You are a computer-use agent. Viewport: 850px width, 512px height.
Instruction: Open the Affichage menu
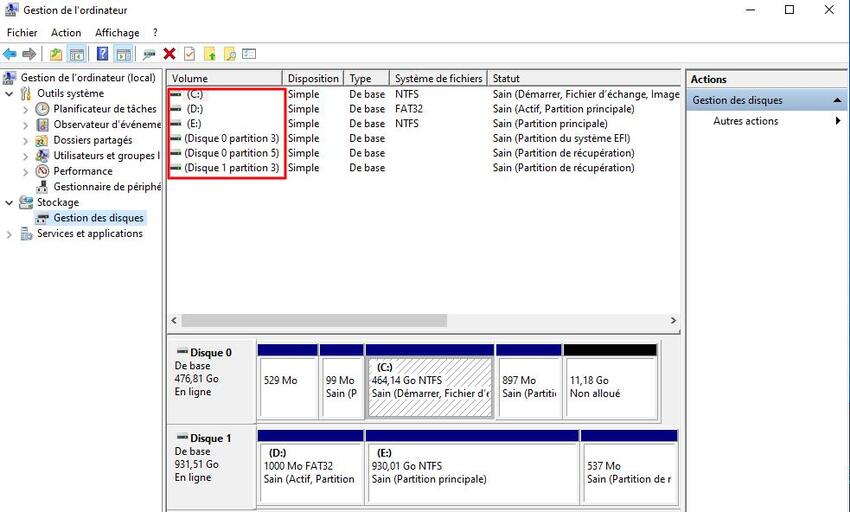[x=117, y=33]
